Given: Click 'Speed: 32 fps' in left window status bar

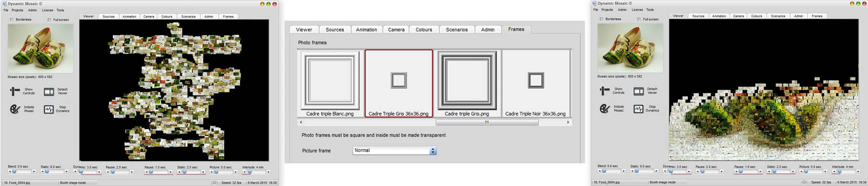Looking at the screenshot, I should (231, 183).
